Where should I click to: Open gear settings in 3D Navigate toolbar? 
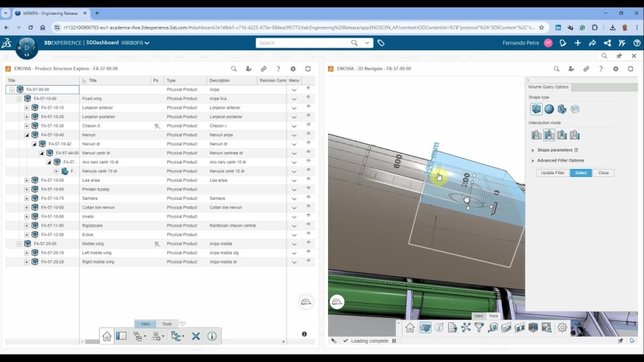562,328
